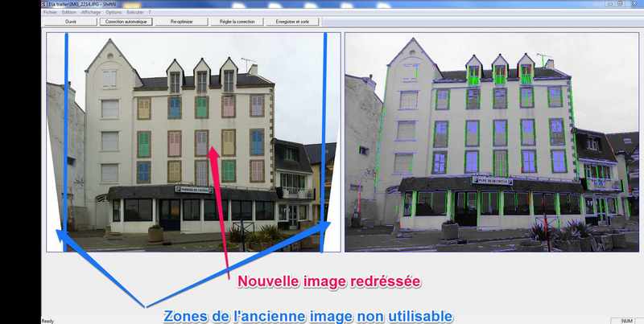The image size is (644, 324).
Task: Close the ShiftN window
Action: coord(634,3)
